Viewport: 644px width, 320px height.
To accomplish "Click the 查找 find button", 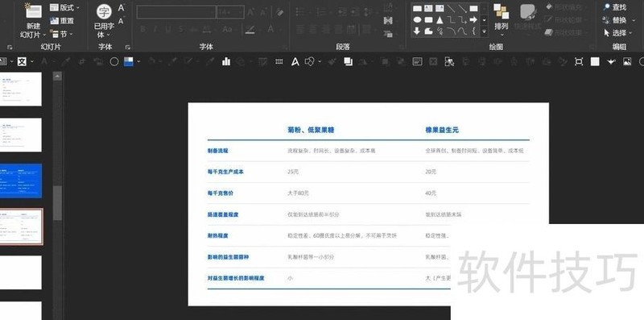I will [x=615, y=7].
